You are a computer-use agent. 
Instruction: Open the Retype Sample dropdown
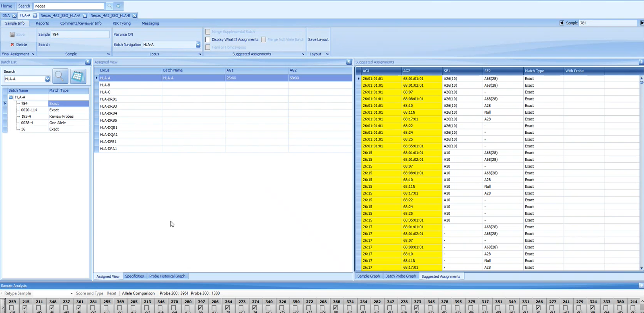(x=72, y=293)
